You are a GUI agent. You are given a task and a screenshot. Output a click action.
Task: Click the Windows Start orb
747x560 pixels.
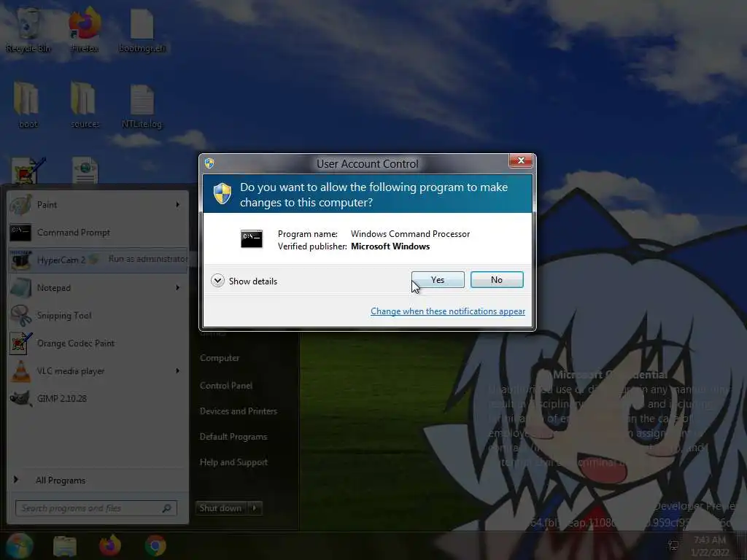(x=19, y=545)
